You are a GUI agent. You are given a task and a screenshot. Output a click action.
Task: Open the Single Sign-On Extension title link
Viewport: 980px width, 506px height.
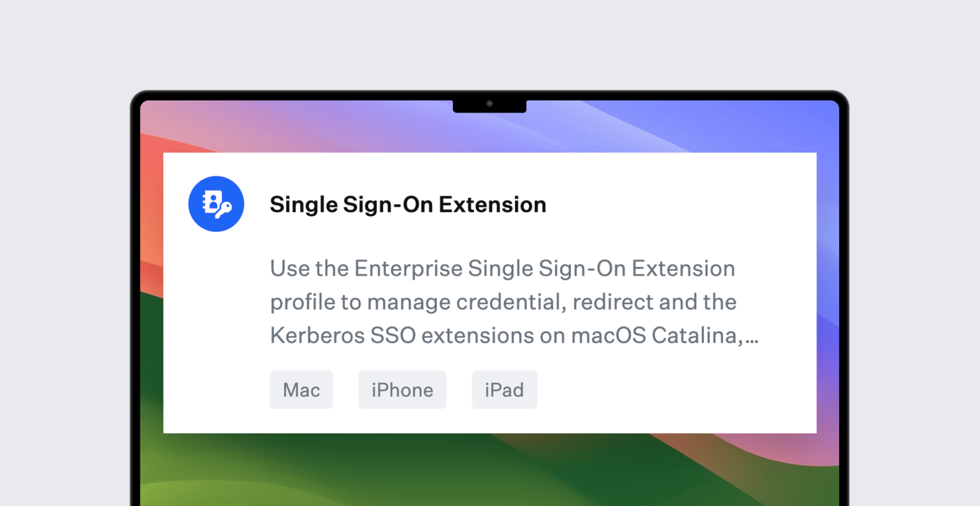407,204
